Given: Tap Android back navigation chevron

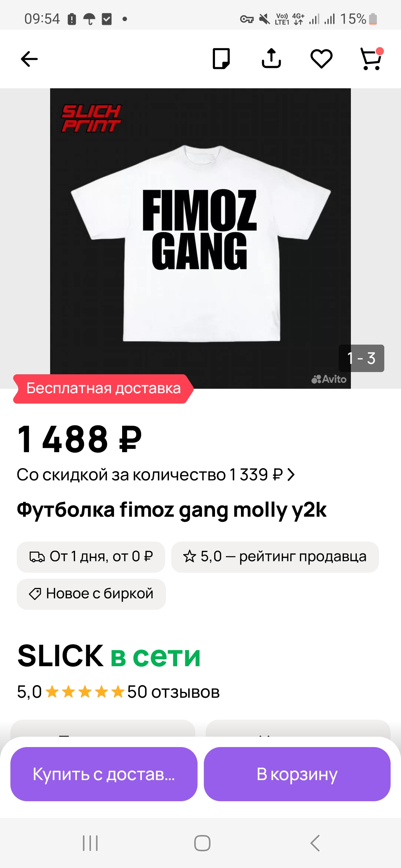Looking at the screenshot, I should pyautogui.click(x=315, y=843).
